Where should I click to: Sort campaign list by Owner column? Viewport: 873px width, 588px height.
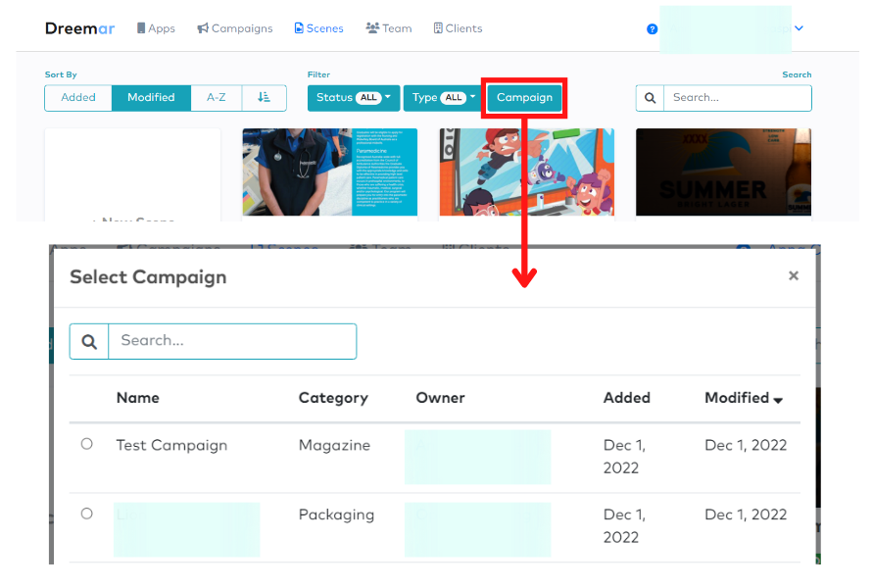(440, 398)
